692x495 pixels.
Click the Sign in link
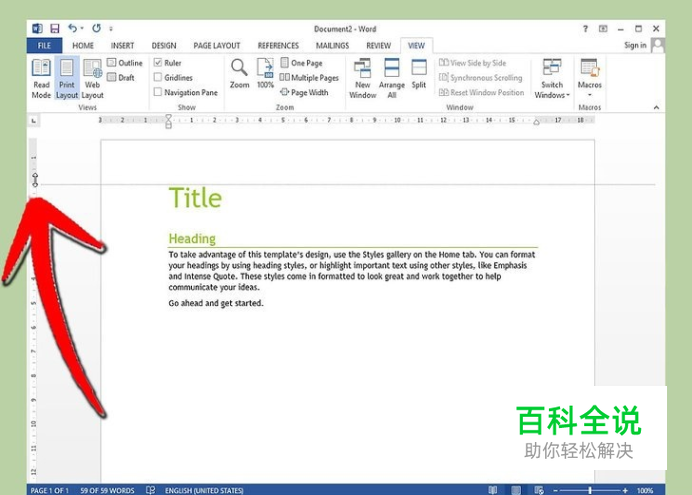pyautogui.click(x=635, y=45)
